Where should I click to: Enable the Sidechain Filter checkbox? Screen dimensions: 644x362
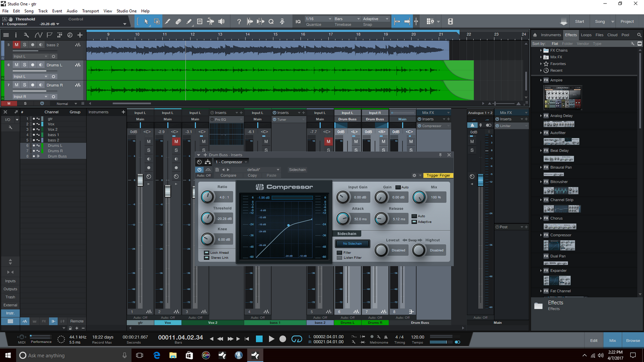tap(339, 253)
